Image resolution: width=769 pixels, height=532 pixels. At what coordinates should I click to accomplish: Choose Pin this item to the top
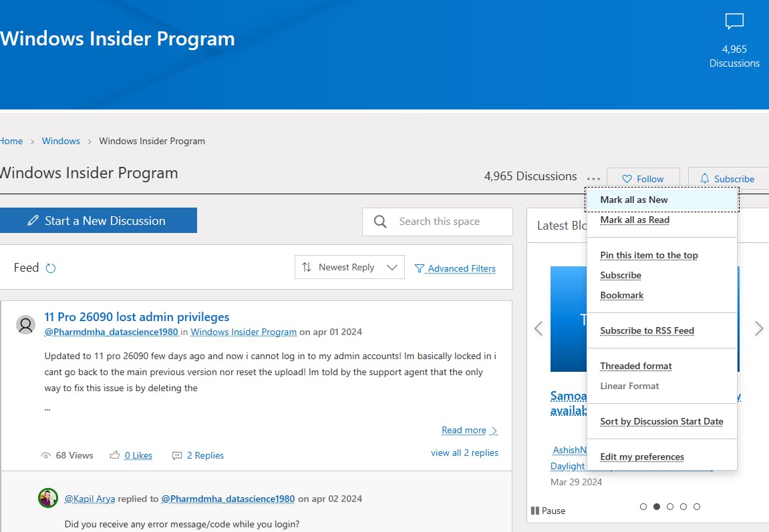[649, 255]
